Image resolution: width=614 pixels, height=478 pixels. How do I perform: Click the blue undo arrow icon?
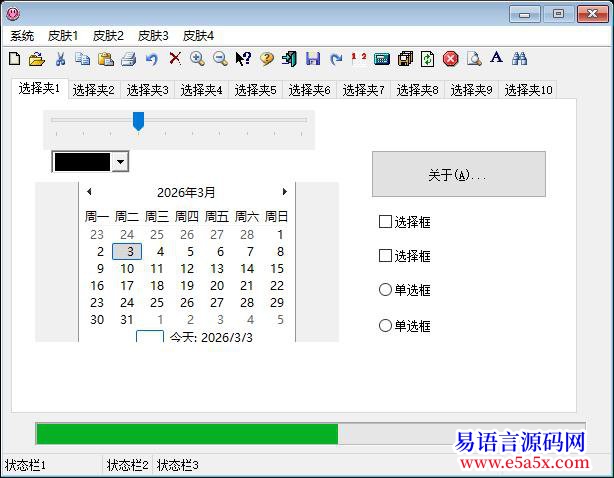point(152,59)
